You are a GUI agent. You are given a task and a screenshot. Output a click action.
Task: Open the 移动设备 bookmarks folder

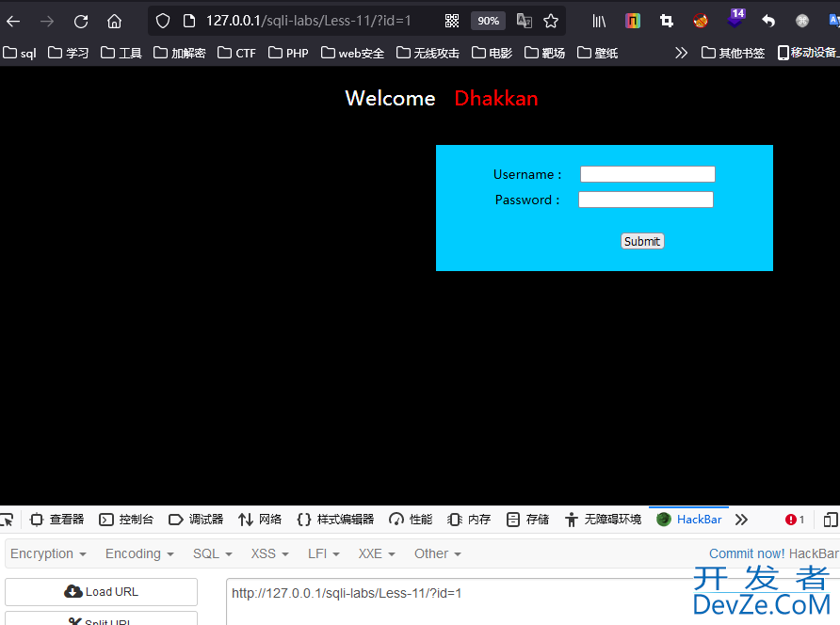[x=808, y=53]
